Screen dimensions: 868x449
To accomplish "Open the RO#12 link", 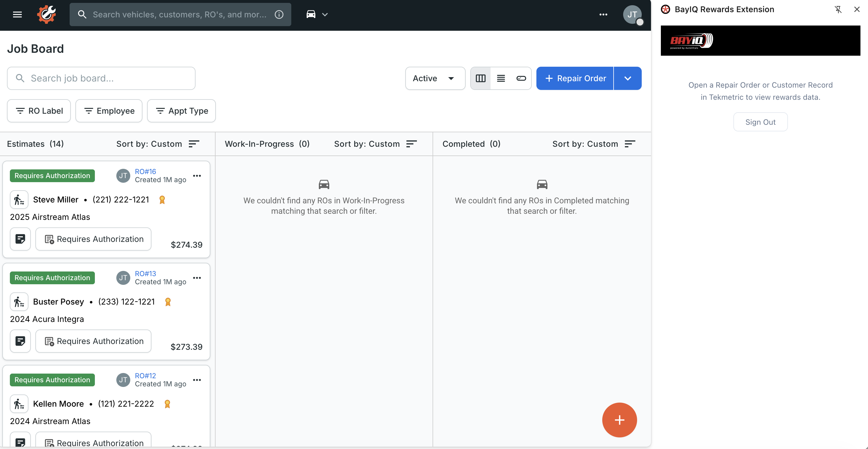I will (146, 376).
